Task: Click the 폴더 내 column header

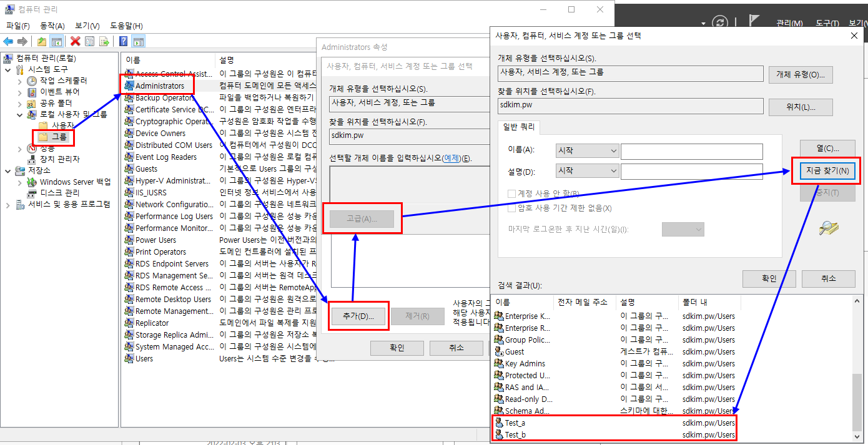Action: point(709,302)
